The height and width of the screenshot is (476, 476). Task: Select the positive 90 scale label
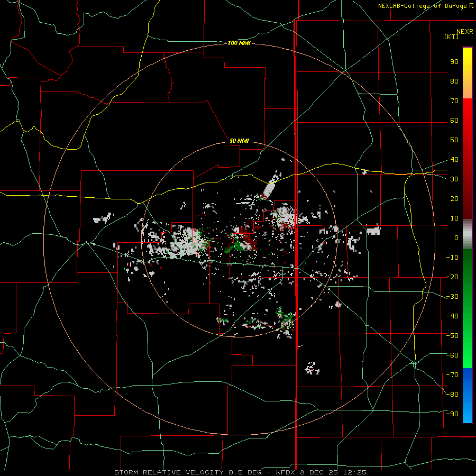click(x=454, y=62)
